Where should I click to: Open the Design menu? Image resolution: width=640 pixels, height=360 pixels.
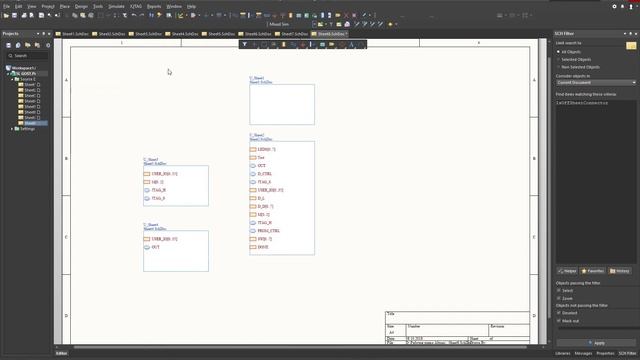(x=81, y=7)
